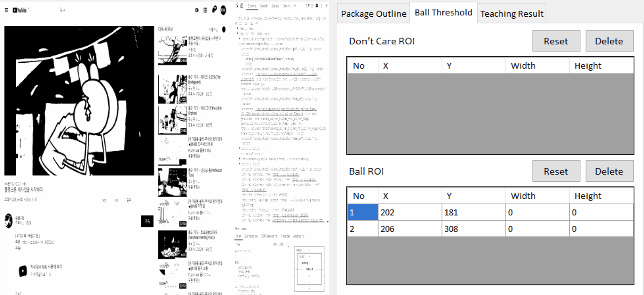The image size is (644, 295).
Task: Click the Y value 308 cell
Action: (474, 229)
